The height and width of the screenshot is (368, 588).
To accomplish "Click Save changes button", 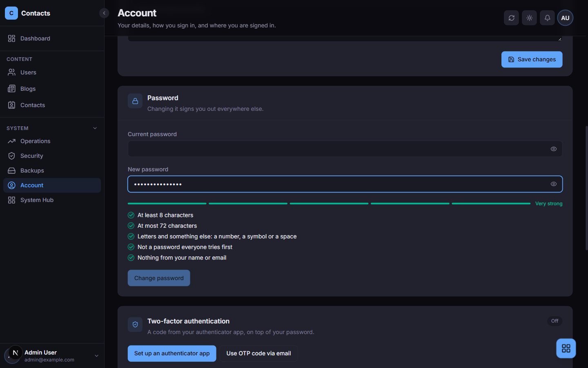I will (x=532, y=59).
